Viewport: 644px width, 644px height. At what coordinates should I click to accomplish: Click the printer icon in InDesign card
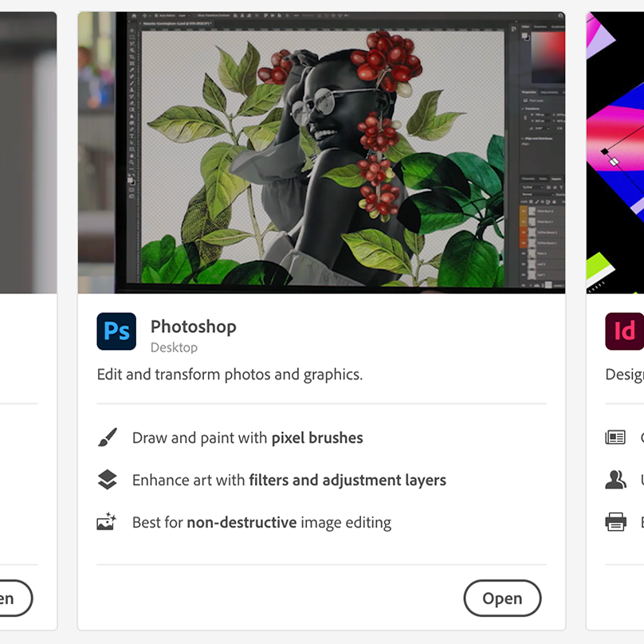615,521
